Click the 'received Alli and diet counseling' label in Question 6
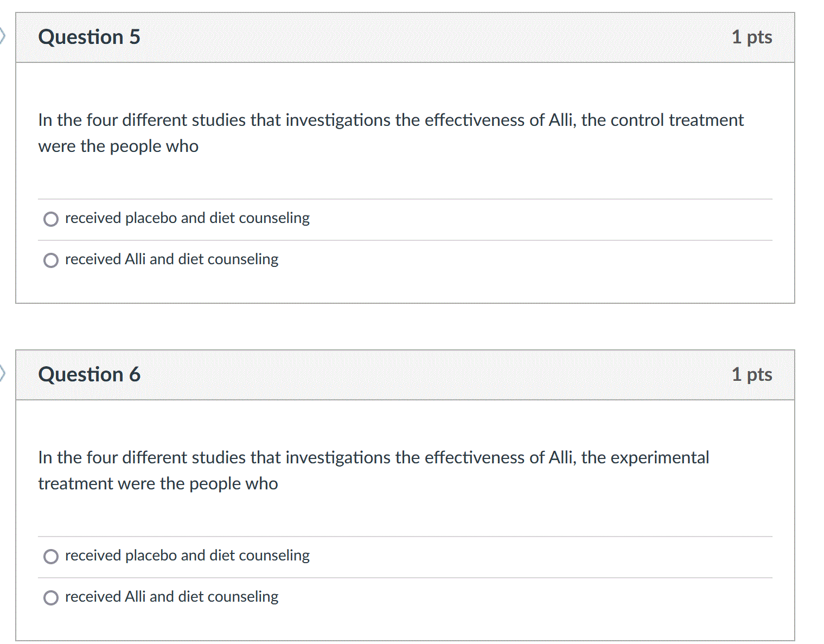Screen dimensions: 824x644 pos(171,597)
